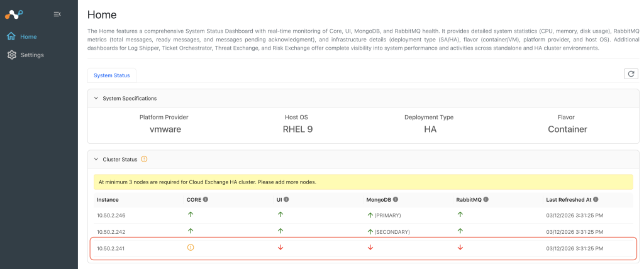Click RabbitMQ up arrow for 10.50.2.246
This screenshot has width=644, height=269.
click(x=460, y=214)
